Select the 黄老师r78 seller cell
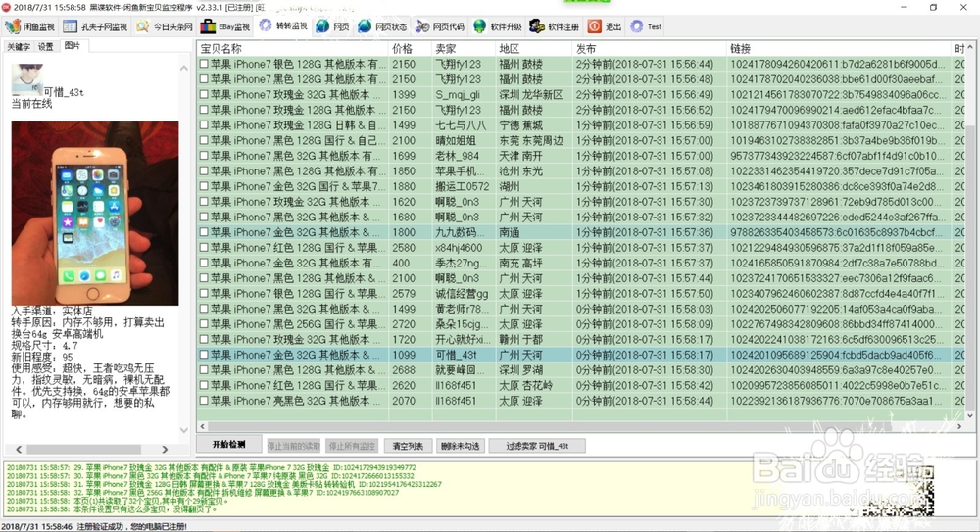 click(x=464, y=309)
